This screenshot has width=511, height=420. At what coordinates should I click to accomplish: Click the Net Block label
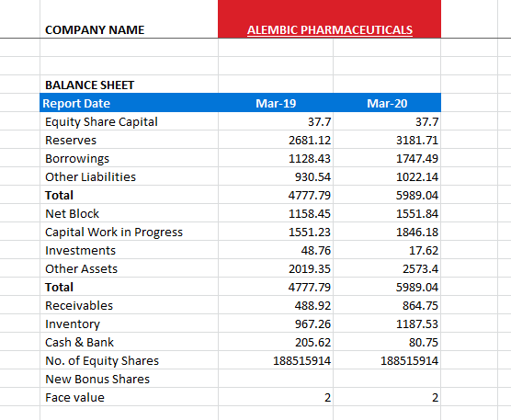tap(72, 214)
